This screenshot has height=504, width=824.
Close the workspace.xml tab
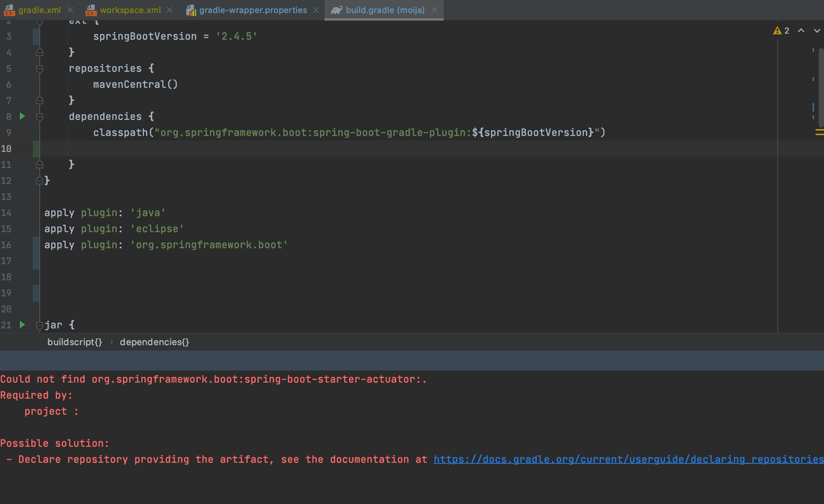coord(170,10)
